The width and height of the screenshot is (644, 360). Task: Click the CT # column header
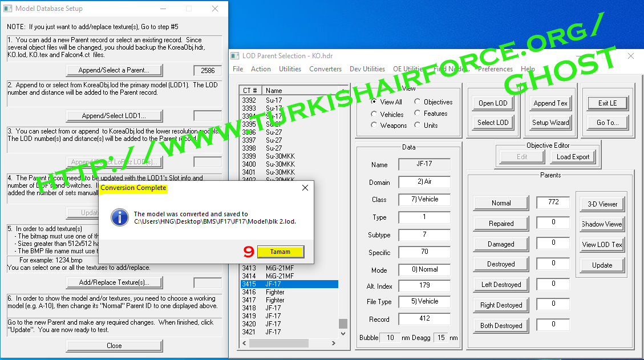click(250, 90)
